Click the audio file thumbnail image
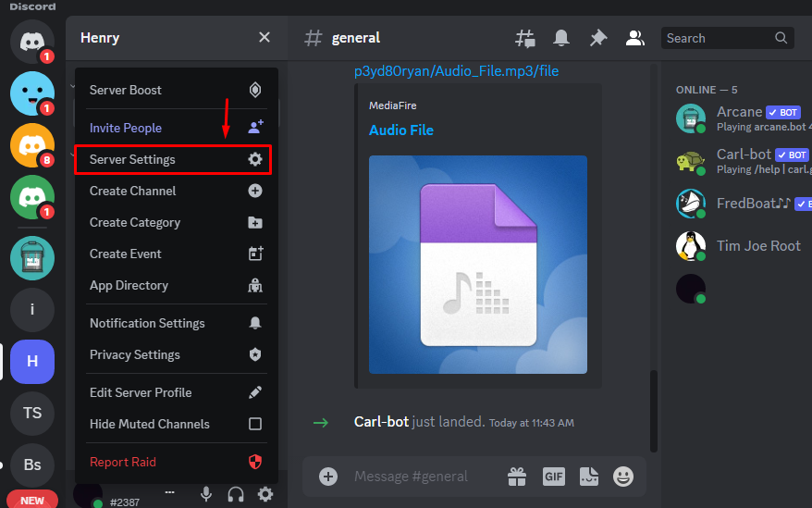Image resolution: width=812 pixels, height=508 pixels. tap(478, 265)
